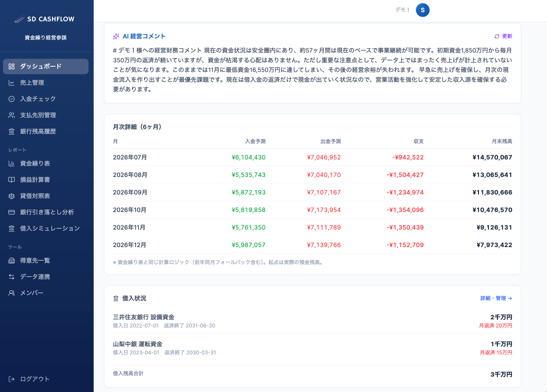Click the 借入残高合計 total 3千万円
This screenshot has height=392, width=547.
[x=501, y=374]
